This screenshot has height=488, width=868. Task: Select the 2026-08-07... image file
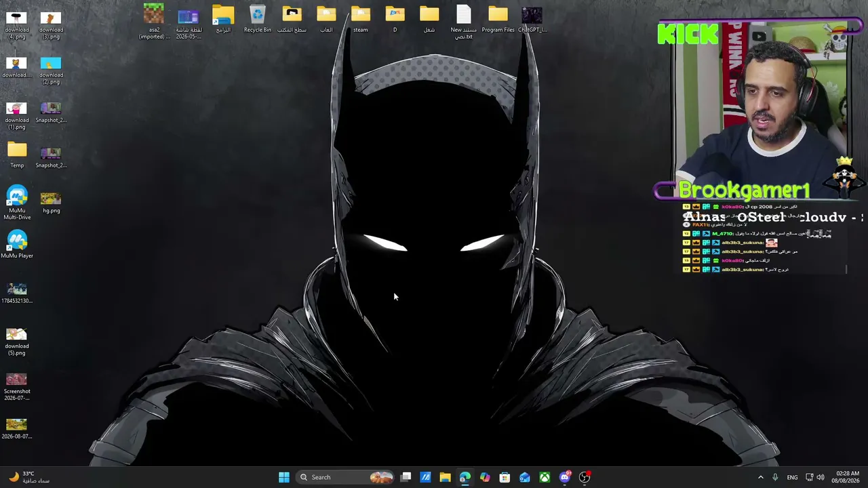pyautogui.click(x=16, y=429)
